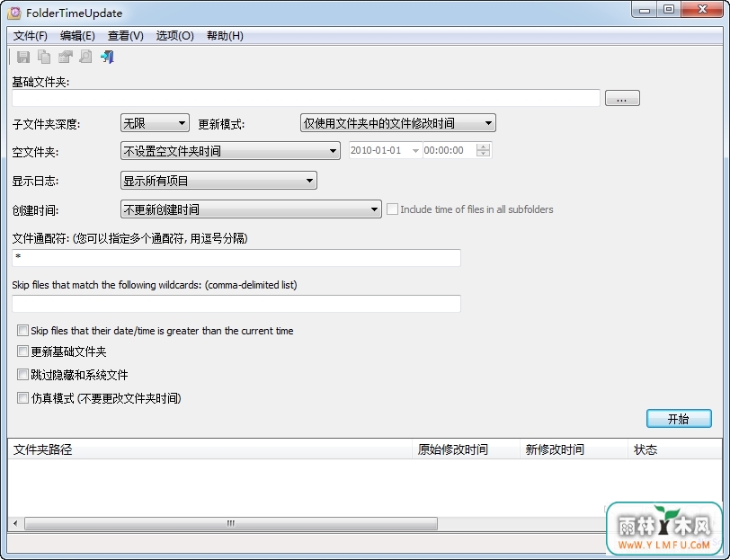This screenshot has height=560, width=730.
Task: Sort by the 新修改时间 column header
Action: click(x=574, y=449)
